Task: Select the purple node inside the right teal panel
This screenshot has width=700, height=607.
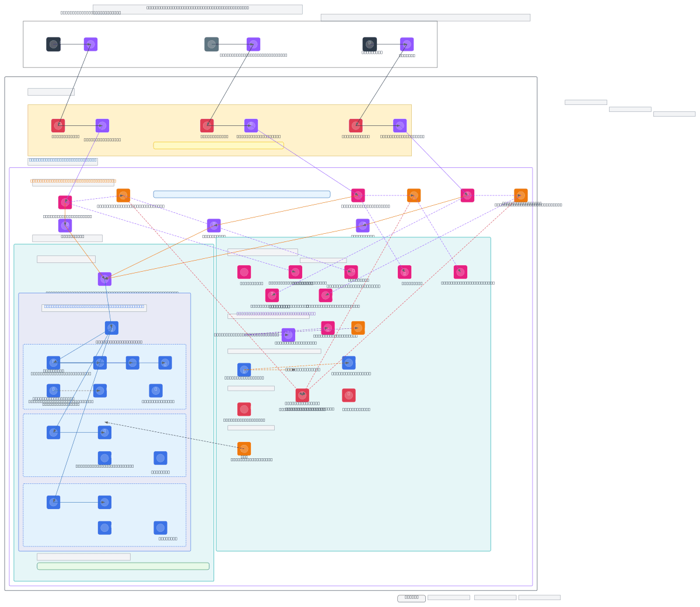Action: point(288,335)
